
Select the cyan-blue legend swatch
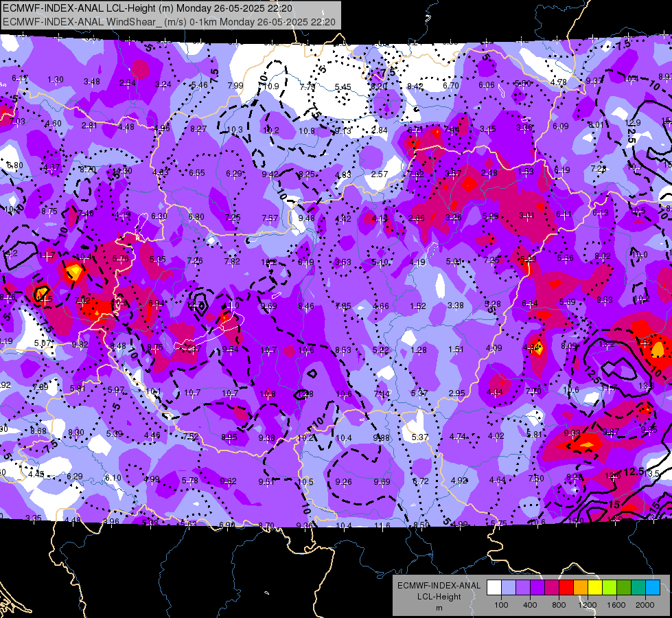(x=653, y=587)
